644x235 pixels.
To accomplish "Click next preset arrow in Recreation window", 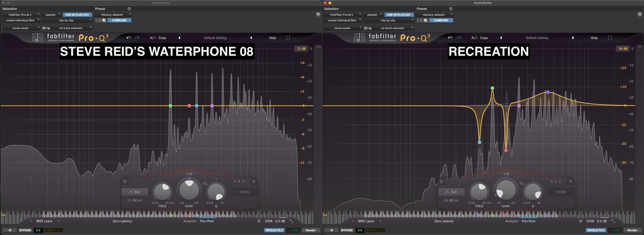I will tap(573, 38).
